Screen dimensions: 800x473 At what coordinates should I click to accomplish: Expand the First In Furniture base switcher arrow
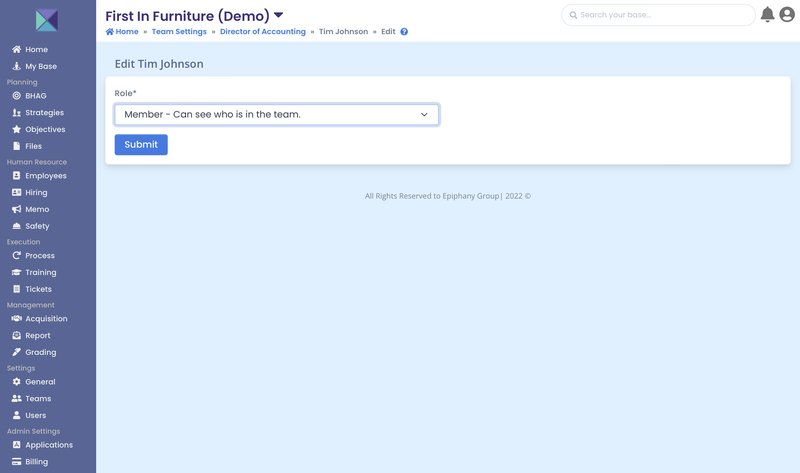pyautogui.click(x=279, y=15)
